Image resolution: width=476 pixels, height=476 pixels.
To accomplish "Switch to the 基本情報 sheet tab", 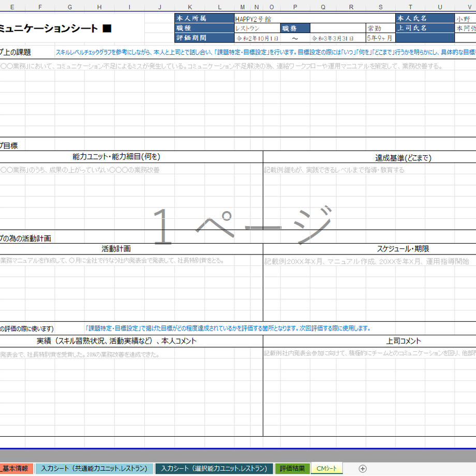I will 16,468.
